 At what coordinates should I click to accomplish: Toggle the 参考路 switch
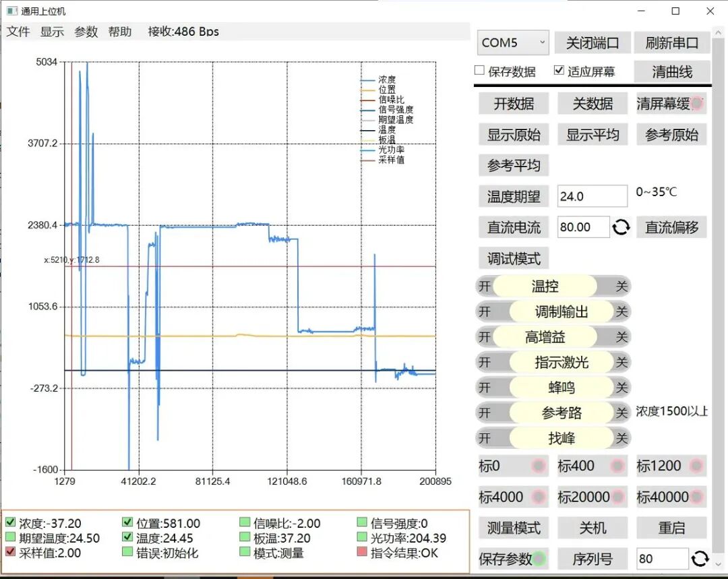[553, 413]
